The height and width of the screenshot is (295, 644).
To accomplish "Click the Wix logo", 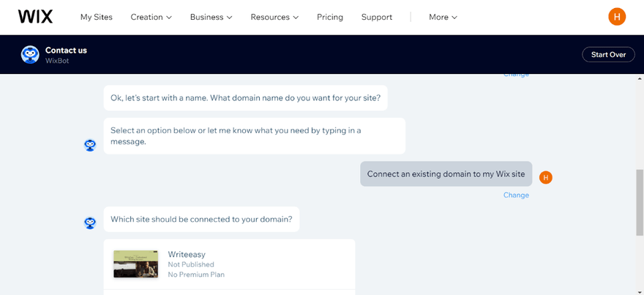I will click(35, 17).
